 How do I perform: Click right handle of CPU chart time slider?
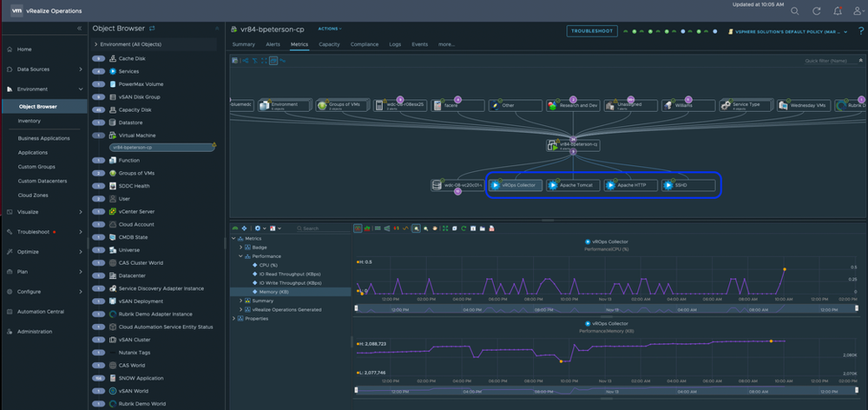[x=857, y=308]
